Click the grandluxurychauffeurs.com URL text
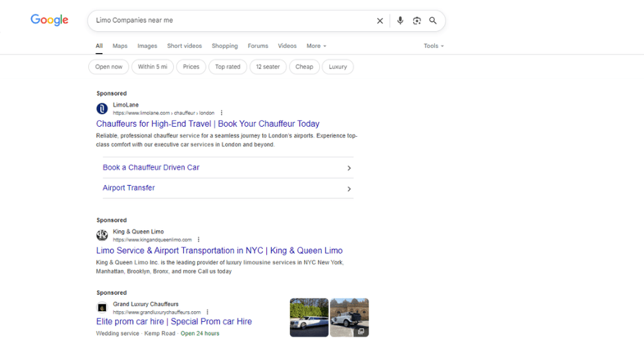The height and width of the screenshot is (343, 644). click(157, 312)
